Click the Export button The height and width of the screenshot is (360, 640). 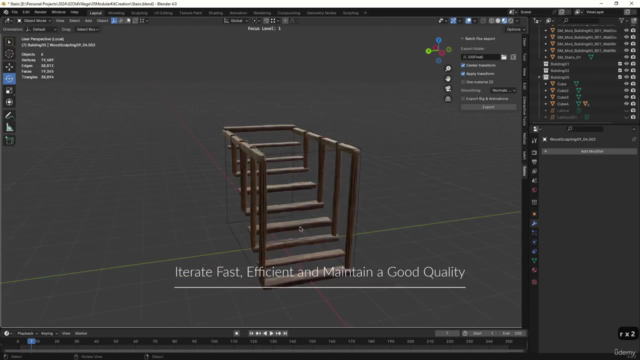click(x=489, y=107)
